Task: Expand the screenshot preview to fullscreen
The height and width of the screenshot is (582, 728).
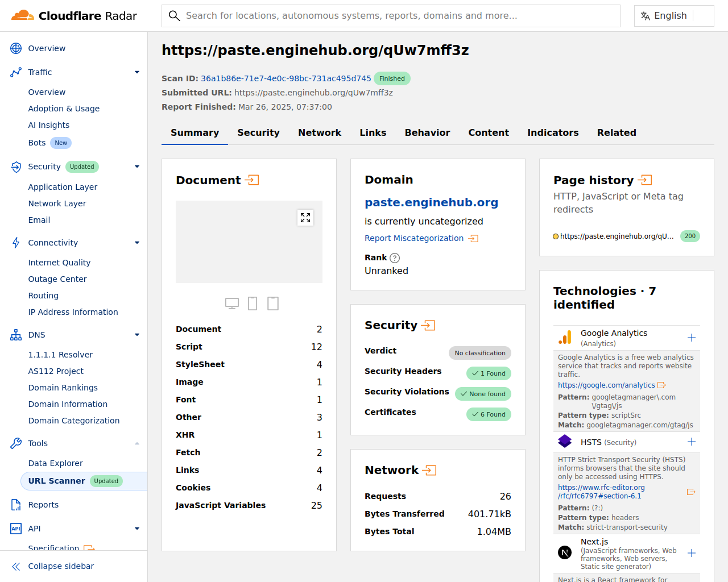Action: click(x=305, y=218)
